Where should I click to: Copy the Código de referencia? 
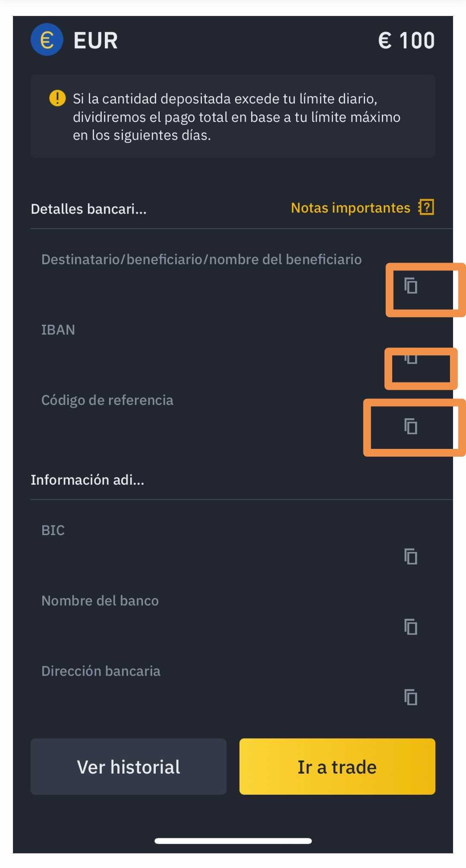410,426
